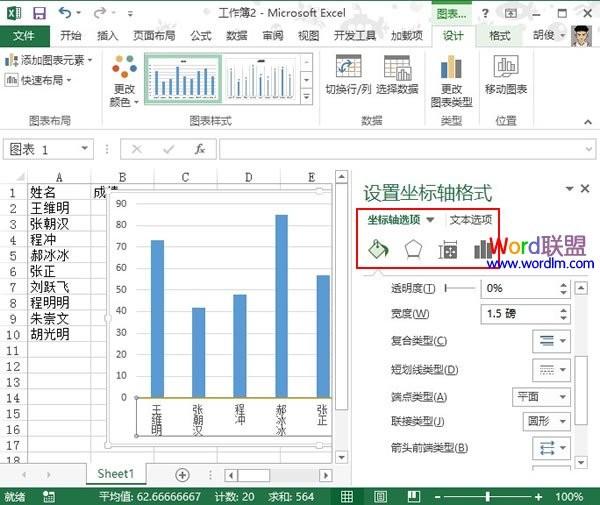Click the Move Chart icon
The width and height of the screenshot is (600, 505).
pos(506,74)
